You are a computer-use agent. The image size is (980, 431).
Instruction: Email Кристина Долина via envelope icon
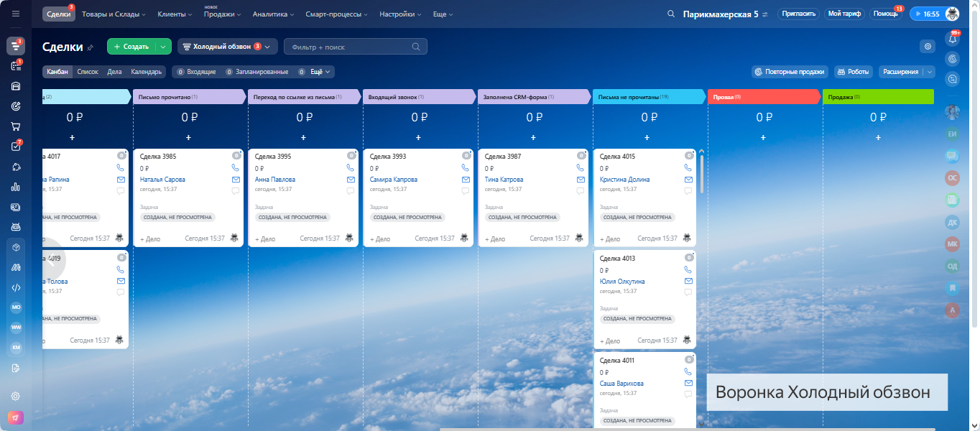(x=688, y=180)
